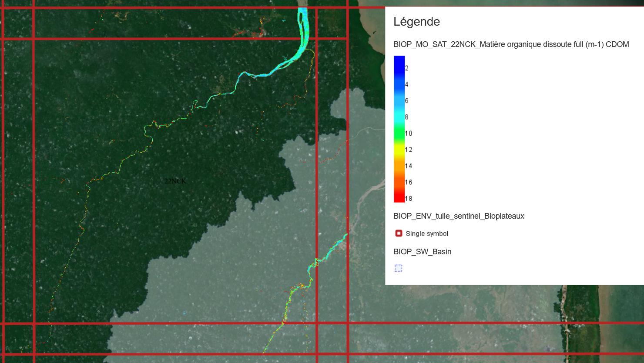
Task: Click the 22NCK tile label on map
Action: coord(175,181)
